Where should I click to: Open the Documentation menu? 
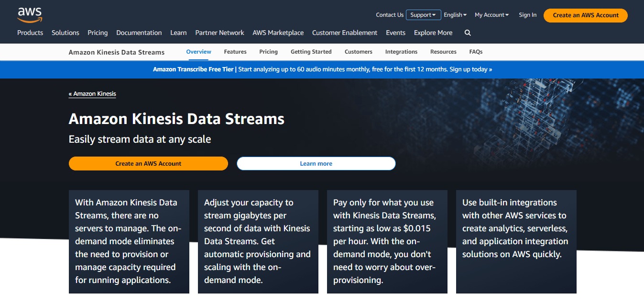point(139,33)
